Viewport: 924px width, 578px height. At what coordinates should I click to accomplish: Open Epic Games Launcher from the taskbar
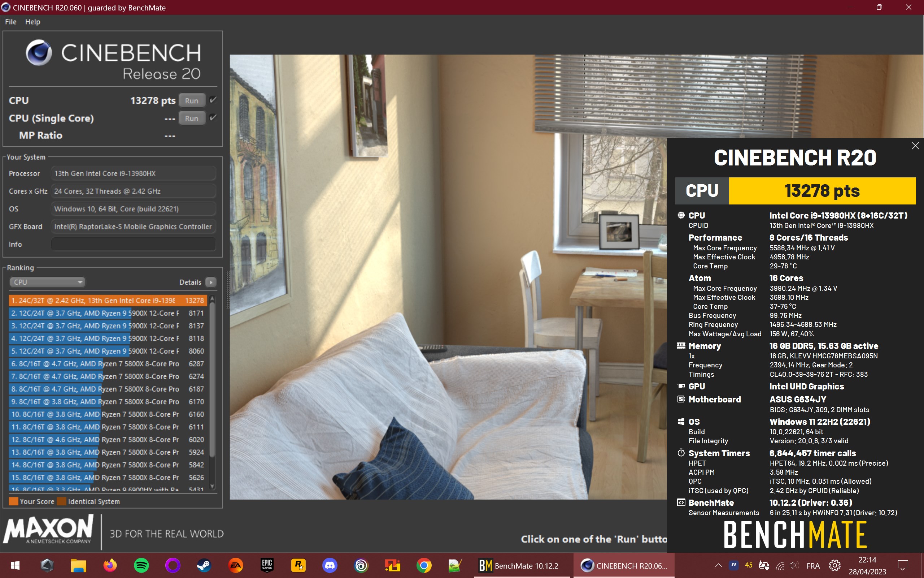[267, 565]
